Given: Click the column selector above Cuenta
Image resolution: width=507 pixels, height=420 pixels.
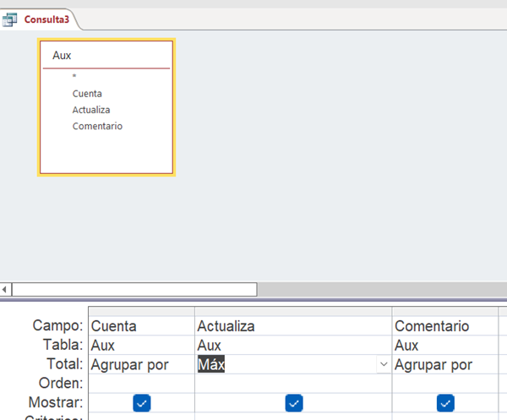Looking at the screenshot, I should point(142,312).
